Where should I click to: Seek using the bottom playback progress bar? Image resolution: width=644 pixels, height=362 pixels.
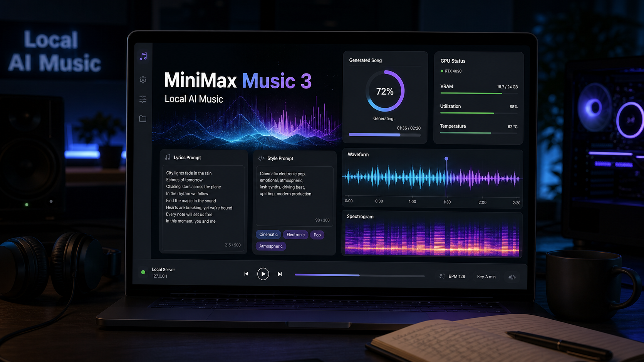(x=360, y=275)
